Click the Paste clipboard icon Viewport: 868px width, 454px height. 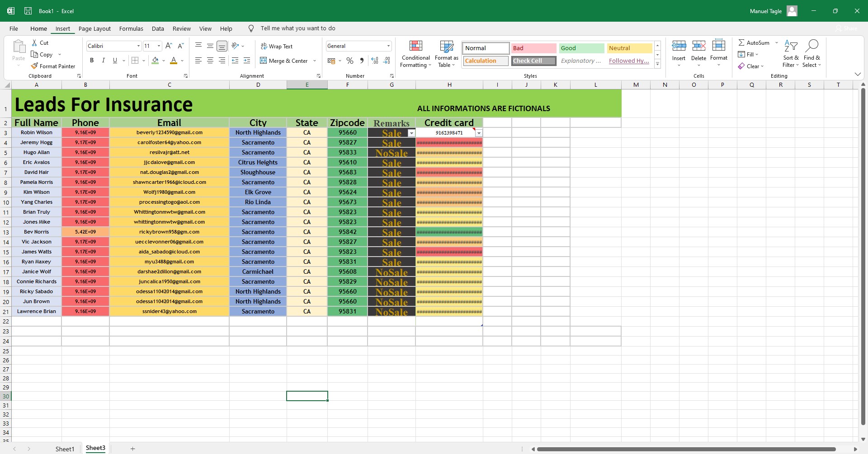pos(19,47)
